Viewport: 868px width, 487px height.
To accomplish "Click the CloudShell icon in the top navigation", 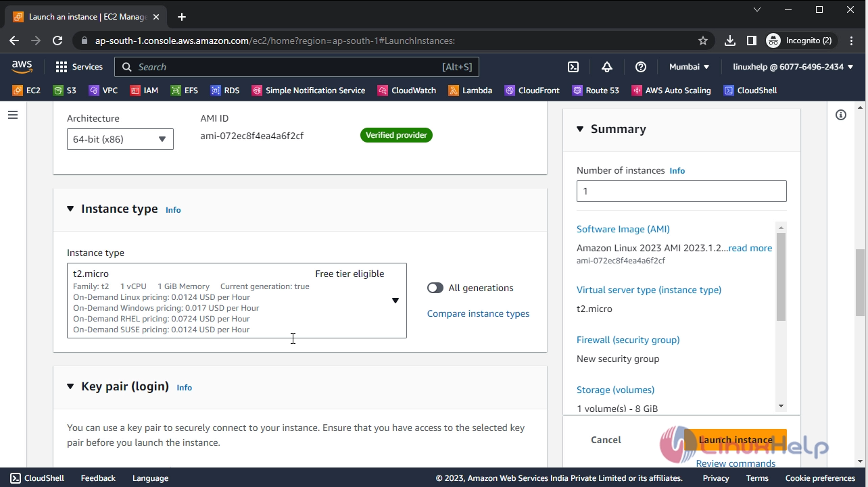I will tap(573, 67).
